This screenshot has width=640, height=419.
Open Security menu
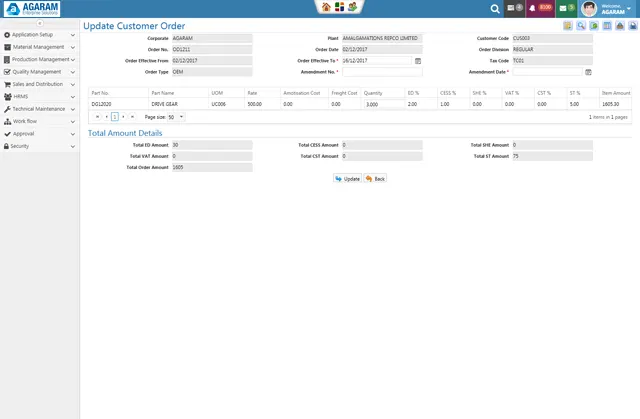click(39, 146)
